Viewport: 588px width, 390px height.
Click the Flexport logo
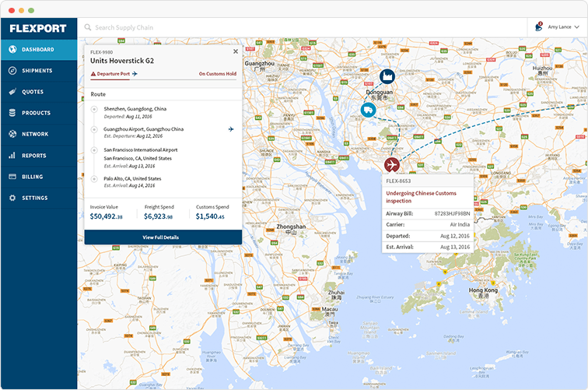[x=38, y=29]
